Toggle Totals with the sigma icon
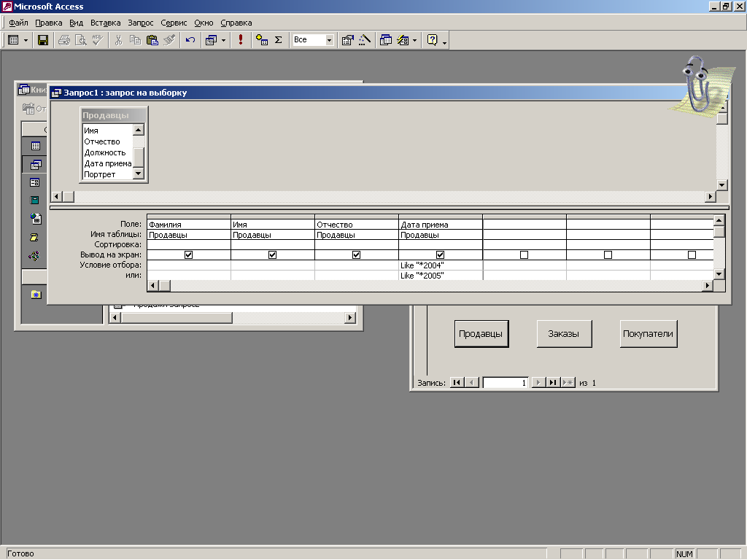 279,40
